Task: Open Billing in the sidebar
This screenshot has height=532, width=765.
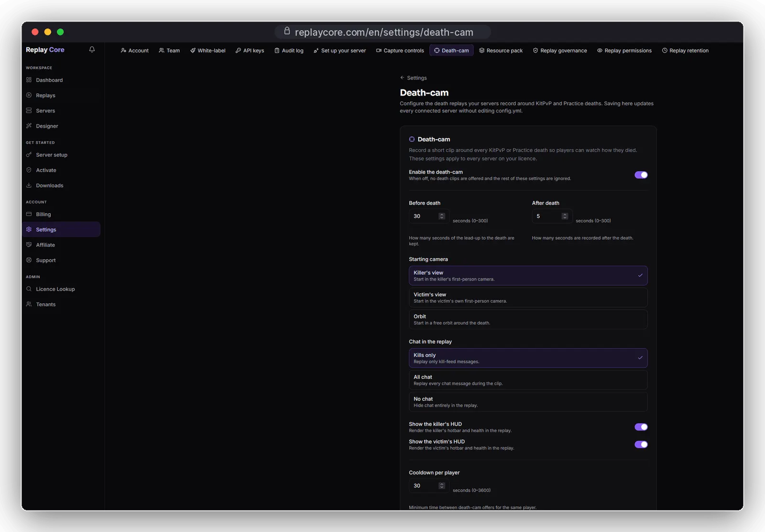Action: tap(61, 214)
